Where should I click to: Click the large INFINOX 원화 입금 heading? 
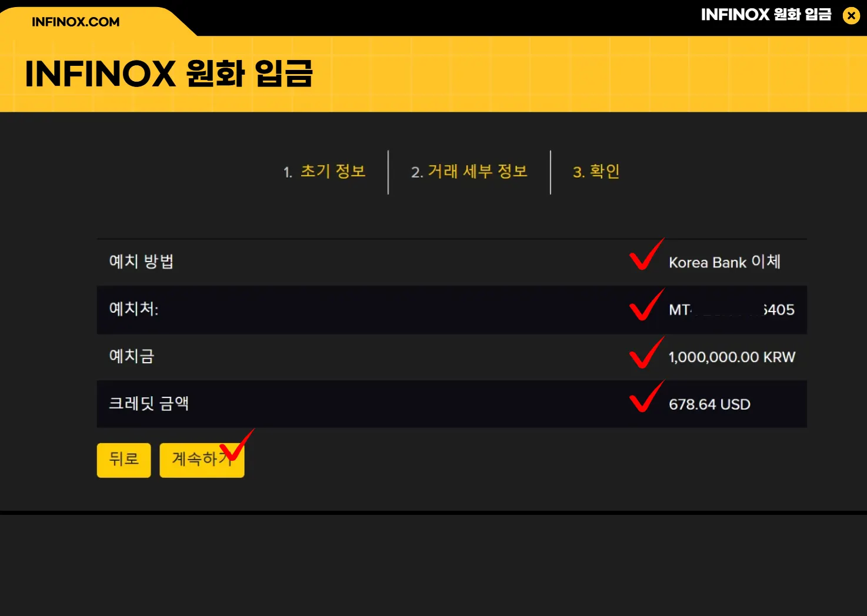[x=169, y=74]
